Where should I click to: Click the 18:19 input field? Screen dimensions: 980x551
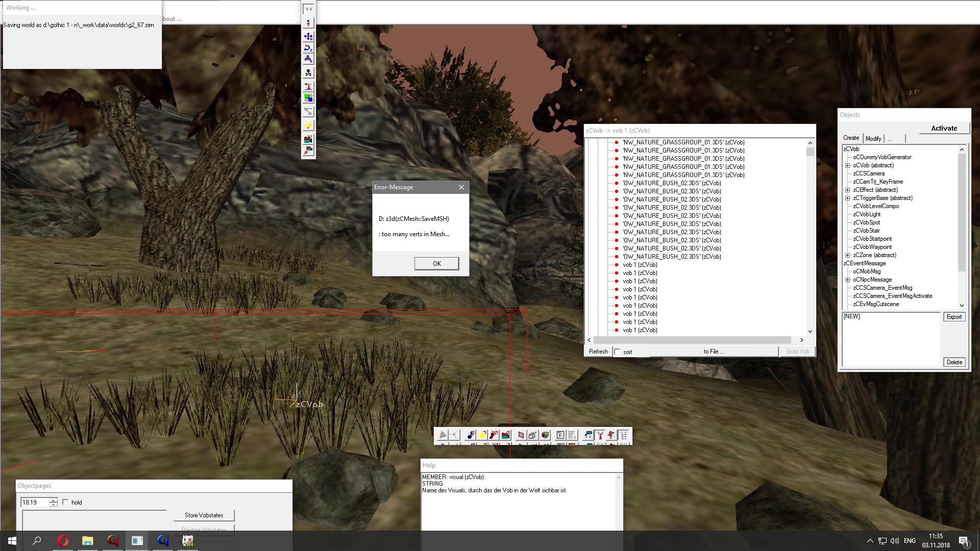35,503
